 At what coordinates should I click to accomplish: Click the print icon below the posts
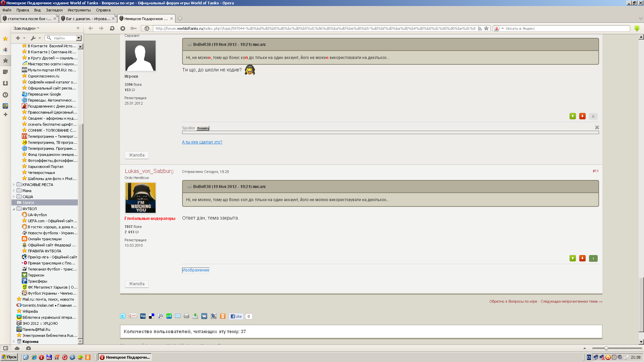[186, 316]
